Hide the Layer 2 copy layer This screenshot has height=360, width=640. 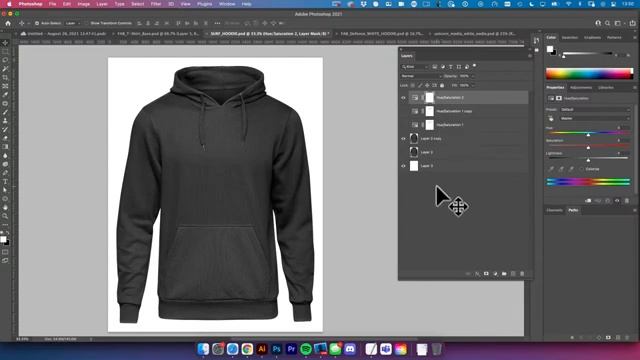[403, 139]
